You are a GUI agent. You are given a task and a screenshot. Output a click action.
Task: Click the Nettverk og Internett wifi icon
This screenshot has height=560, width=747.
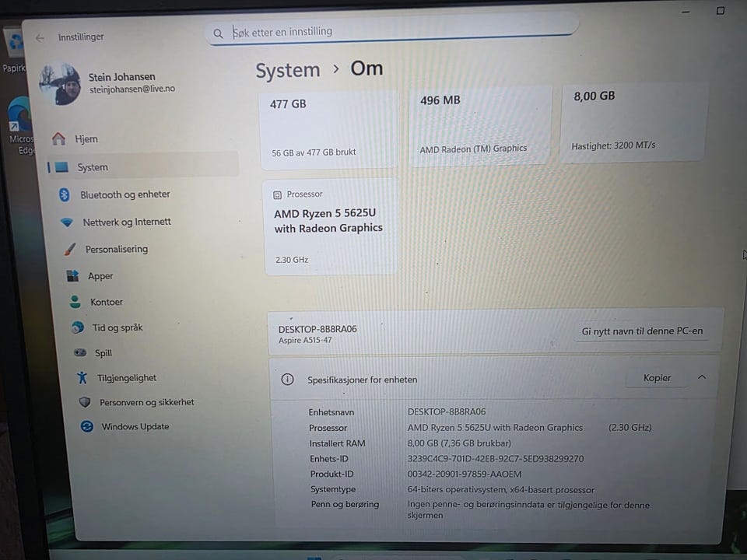point(67,222)
